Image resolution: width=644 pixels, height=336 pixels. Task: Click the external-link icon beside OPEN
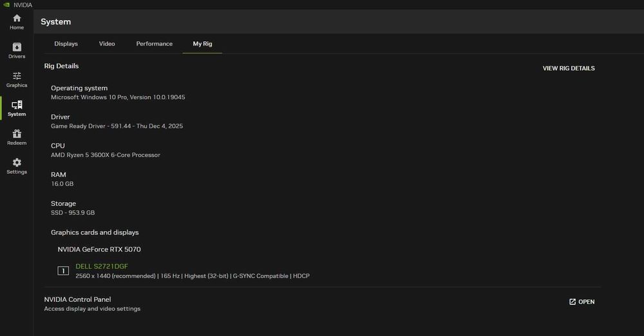click(x=573, y=302)
